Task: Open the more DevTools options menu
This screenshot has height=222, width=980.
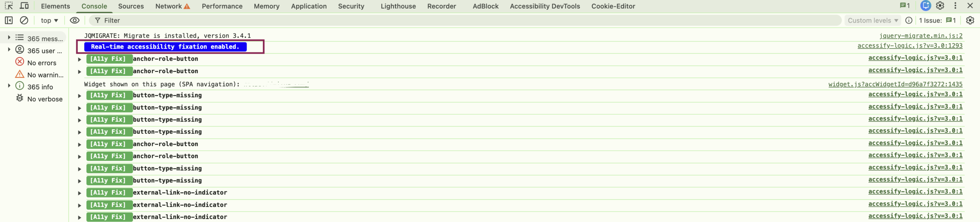Action: point(955,6)
